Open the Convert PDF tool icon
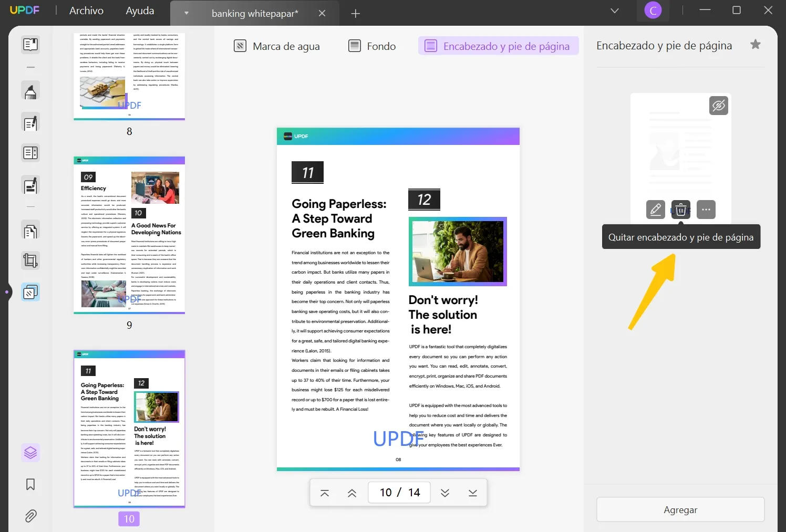 [x=30, y=231]
